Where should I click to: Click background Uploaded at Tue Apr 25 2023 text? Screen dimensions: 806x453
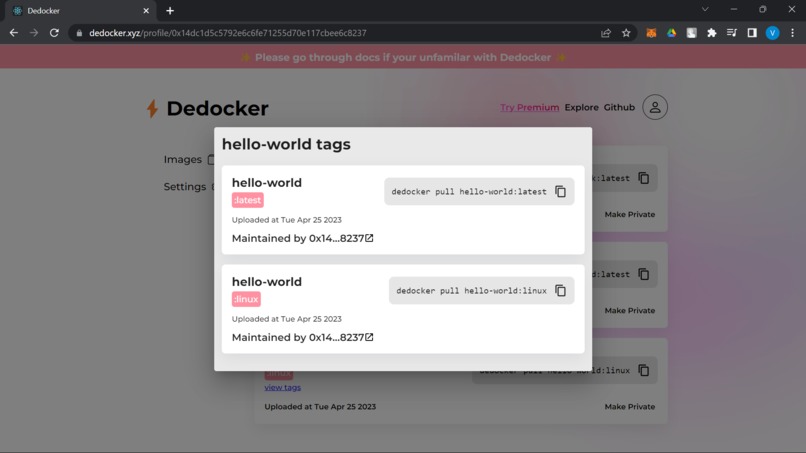(320, 407)
